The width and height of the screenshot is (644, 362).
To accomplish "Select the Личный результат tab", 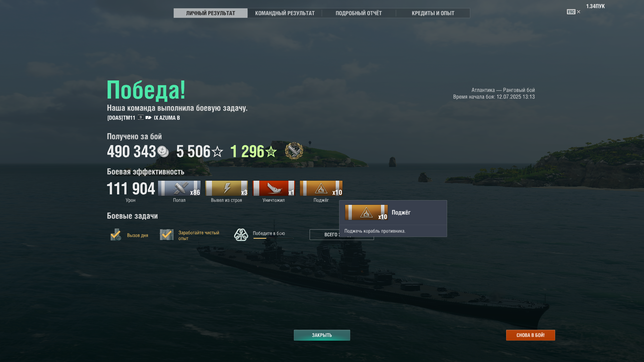I will (x=211, y=13).
